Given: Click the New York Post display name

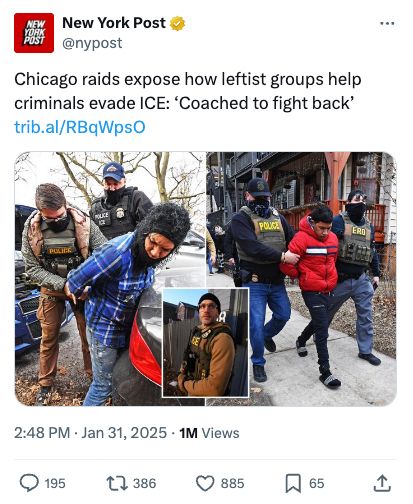Looking at the screenshot, I should [x=114, y=23].
